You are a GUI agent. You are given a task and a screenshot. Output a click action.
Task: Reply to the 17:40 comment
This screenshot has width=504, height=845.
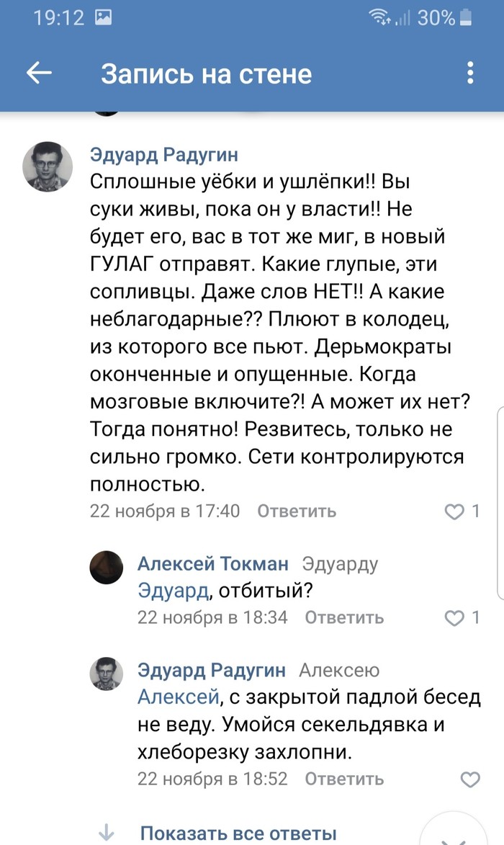297,511
